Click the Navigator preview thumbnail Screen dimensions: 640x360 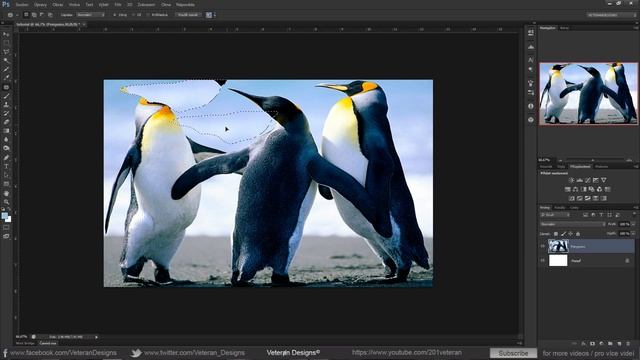[588, 93]
